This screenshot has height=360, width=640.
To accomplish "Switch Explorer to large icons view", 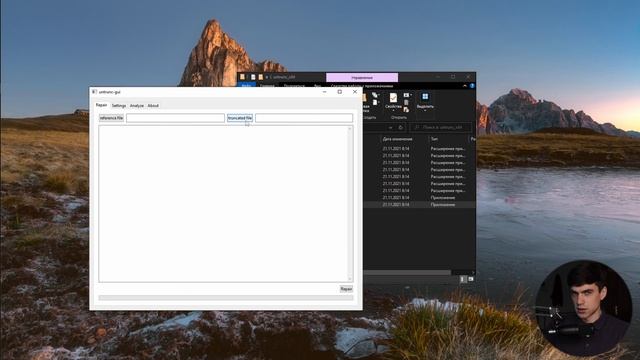I will pyautogui.click(x=471, y=279).
